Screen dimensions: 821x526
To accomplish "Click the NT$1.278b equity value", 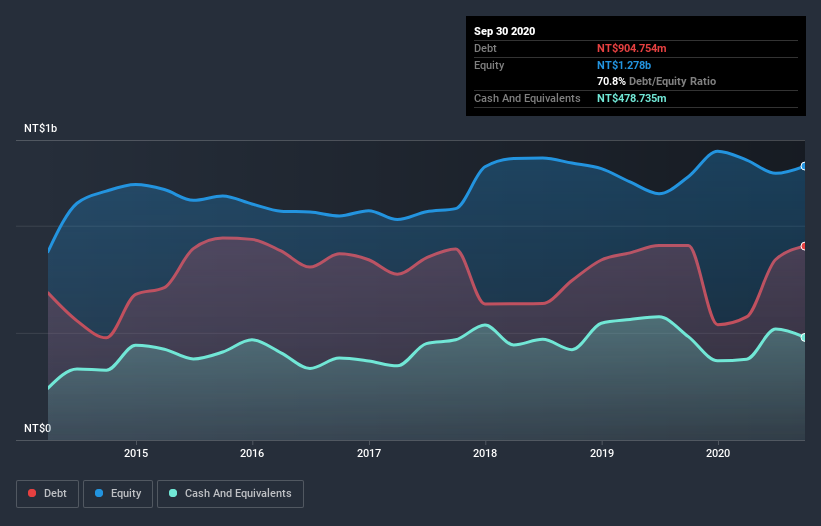I will click(624, 65).
